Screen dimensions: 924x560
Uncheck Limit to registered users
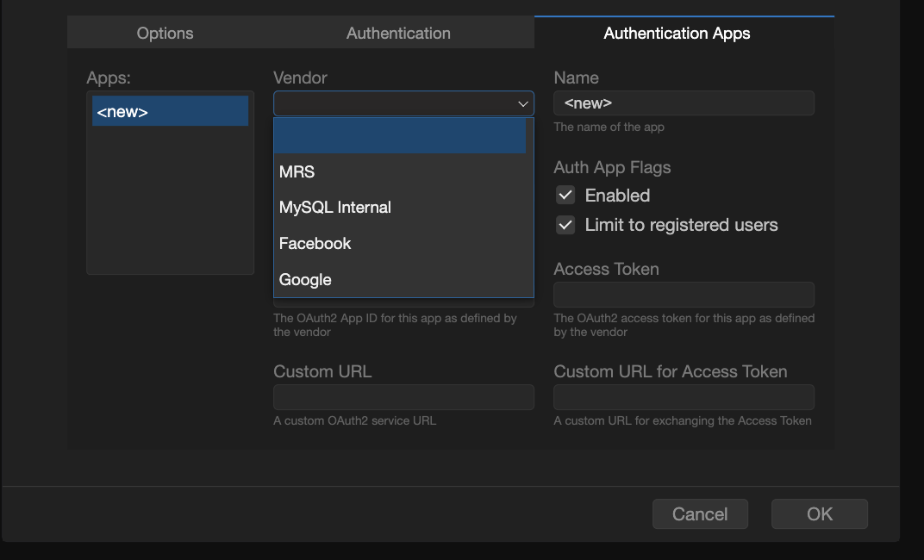click(x=565, y=225)
